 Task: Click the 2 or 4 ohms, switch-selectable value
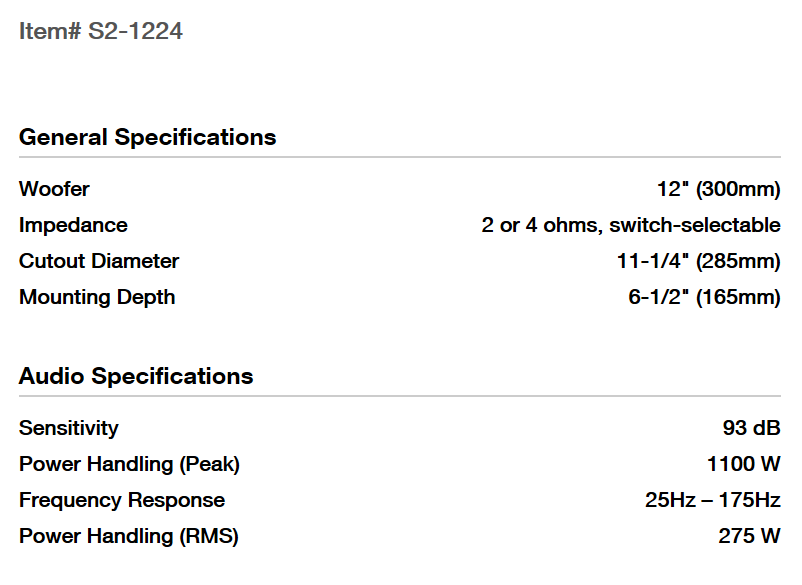coord(630,225)
